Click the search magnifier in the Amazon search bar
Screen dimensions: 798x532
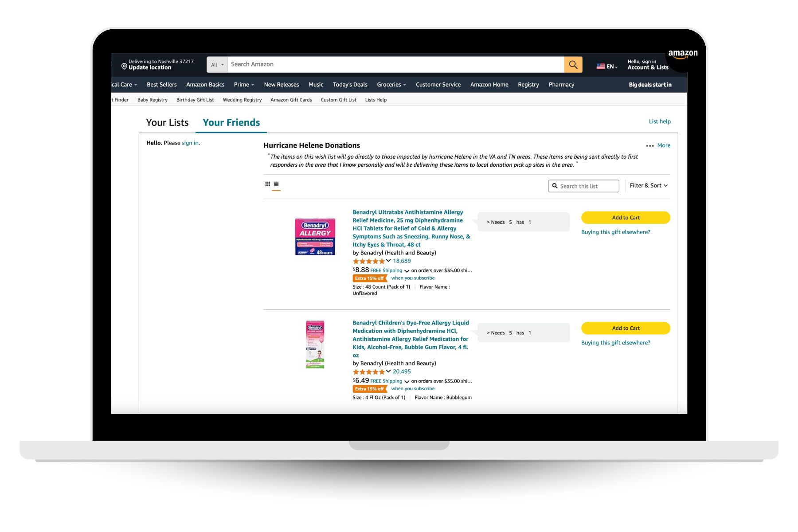[x=573, y=64]
